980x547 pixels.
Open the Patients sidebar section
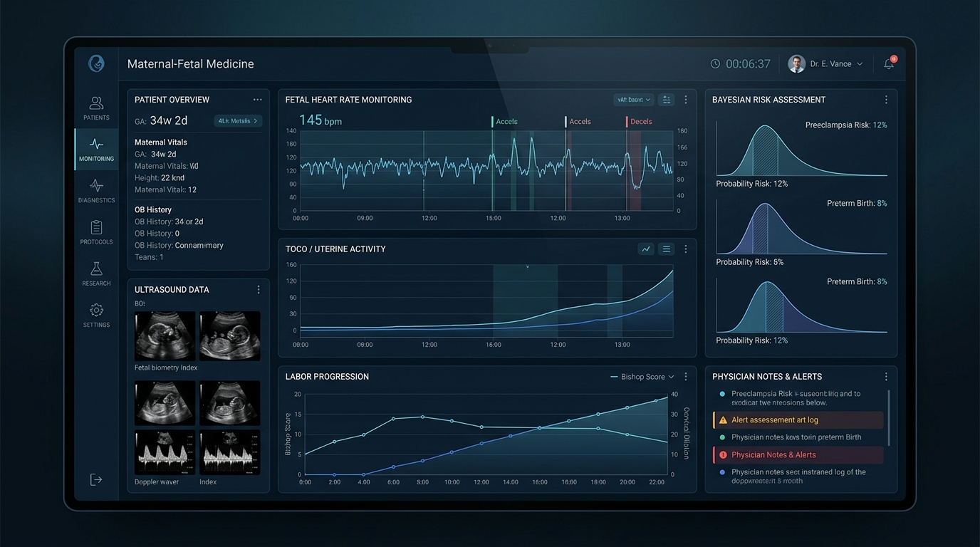coord(96,108)
